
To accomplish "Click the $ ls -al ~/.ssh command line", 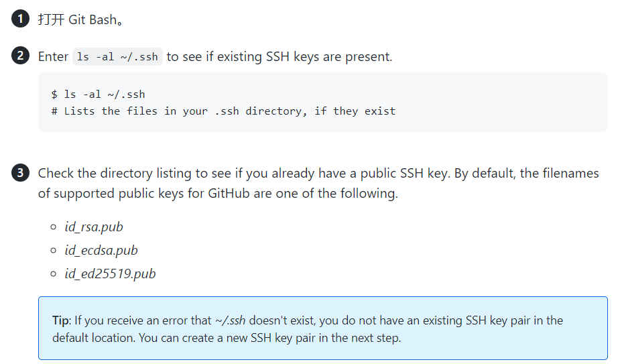I will pos(98,95).
